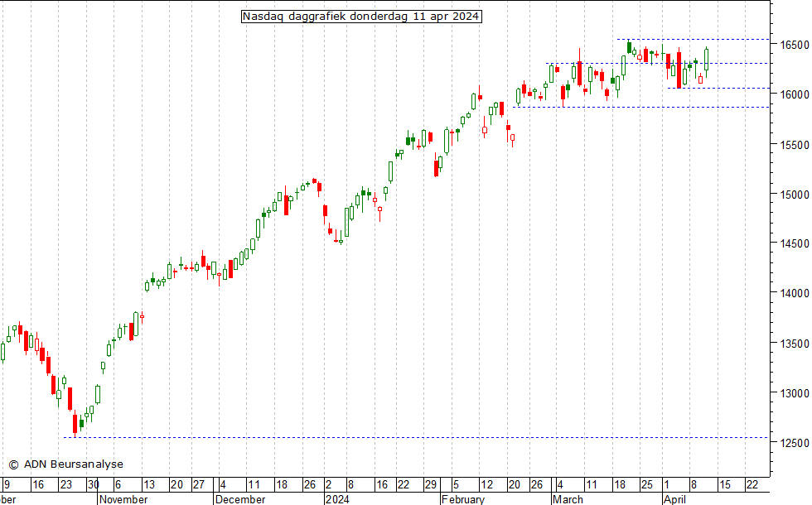Select the '2024' year label on time axis
The width and height of the screenshot is (812, 505).
click(x=337, y=499)
